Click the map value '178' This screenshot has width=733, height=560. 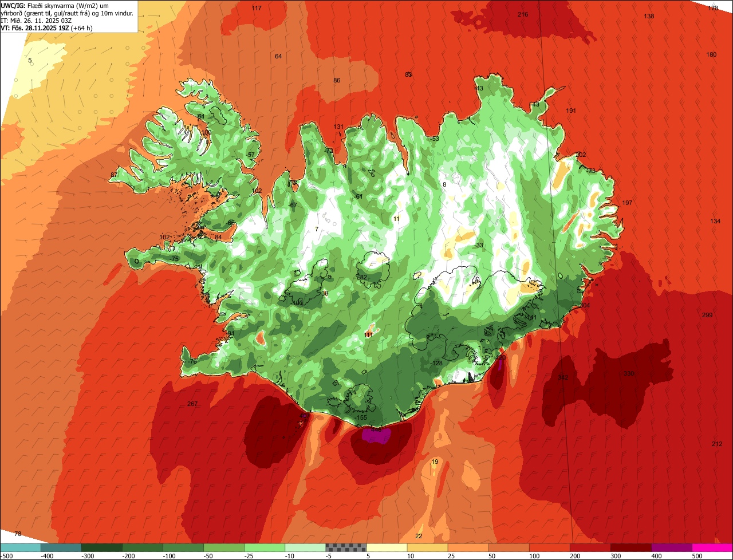tap(713, 8)
